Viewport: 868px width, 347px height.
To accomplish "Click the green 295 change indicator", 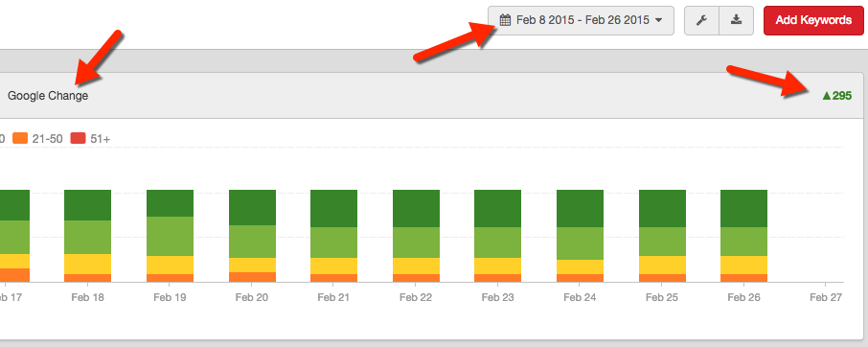I will (837, 96).
